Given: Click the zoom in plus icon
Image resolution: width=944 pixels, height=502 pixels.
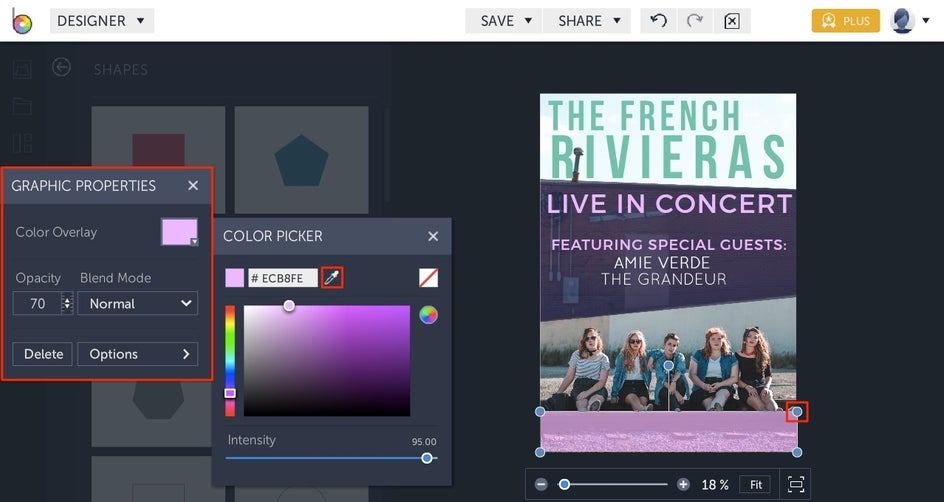Looking at the screenshot, I should point(683,484).
